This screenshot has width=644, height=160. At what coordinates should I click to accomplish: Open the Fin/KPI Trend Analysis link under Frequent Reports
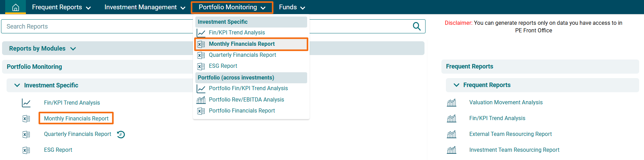(x=497, y=118)
